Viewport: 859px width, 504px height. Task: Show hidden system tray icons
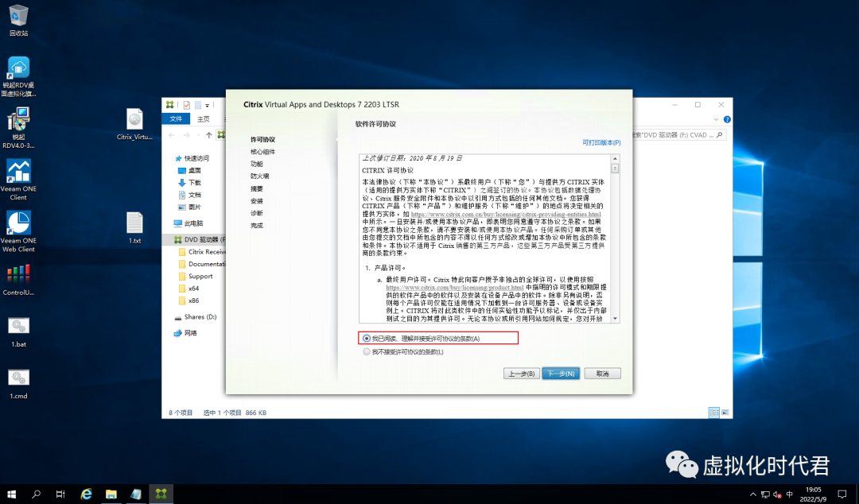coord(752,494)
